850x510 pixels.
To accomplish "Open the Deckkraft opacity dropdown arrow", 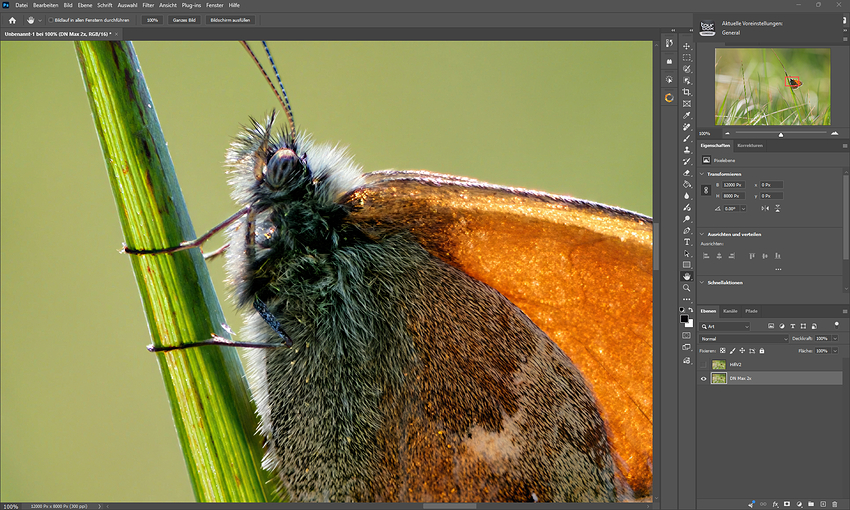I will [835, 338].
